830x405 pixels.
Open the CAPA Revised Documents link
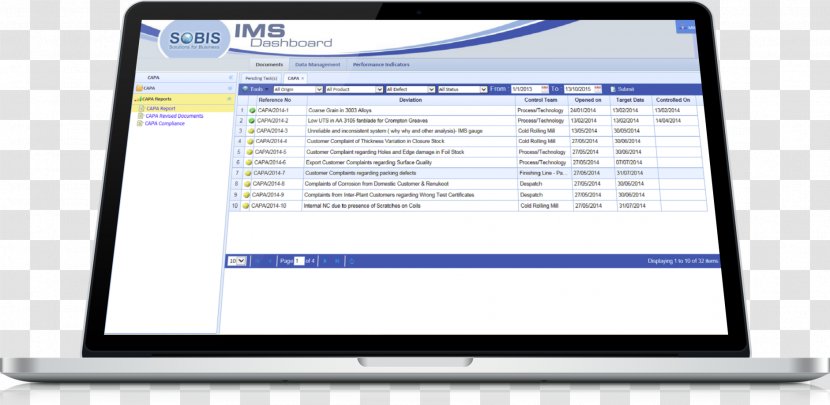174,116
